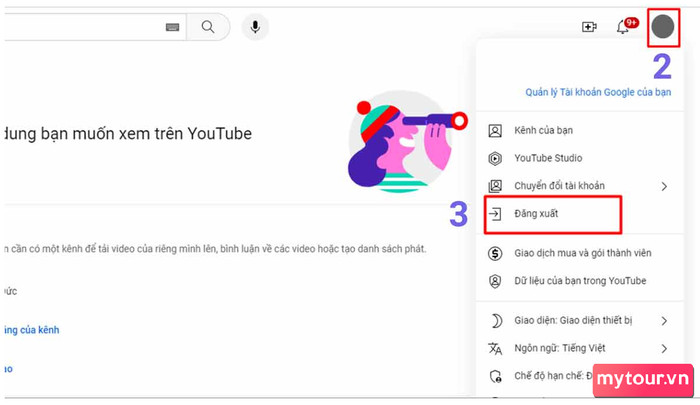Viewport: 700px width, 405px height.
Task: Click the Đăng xuất arrow icon
Action: [495, 214]
